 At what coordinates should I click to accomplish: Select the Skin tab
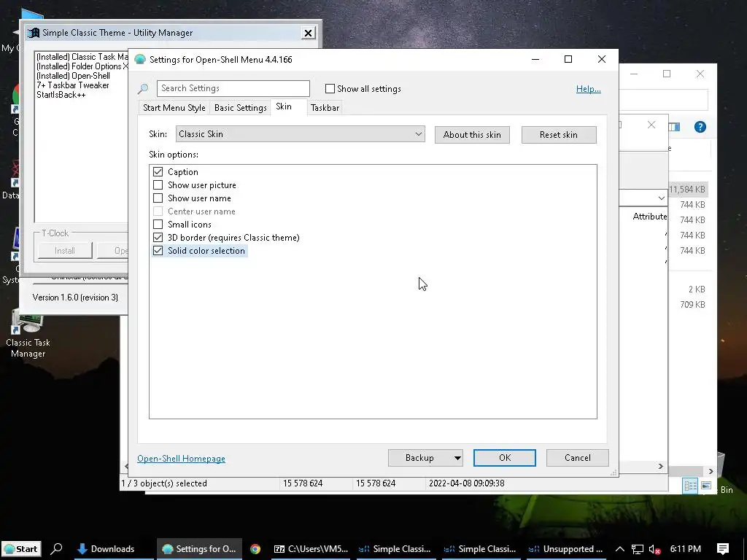[284, 106]
